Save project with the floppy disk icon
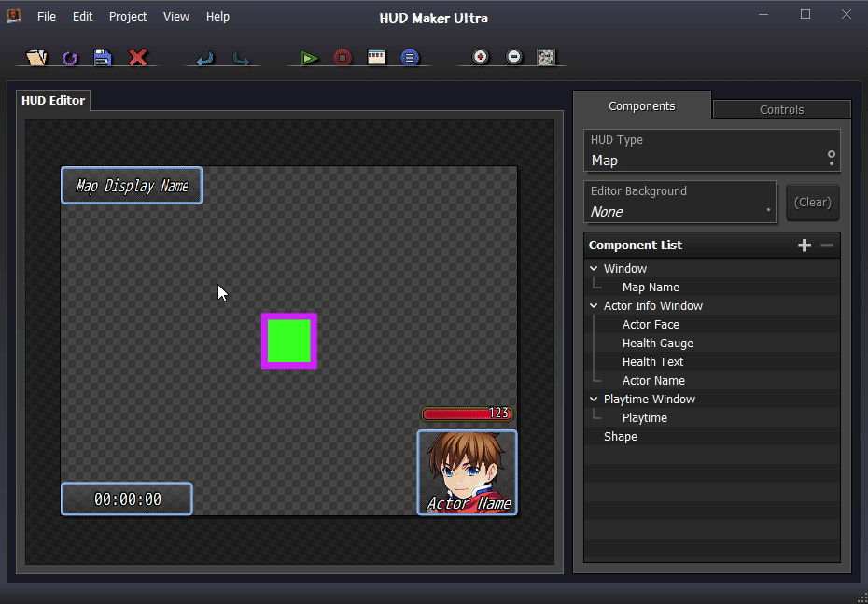868x604 pixels. click(x=103, y=58)
